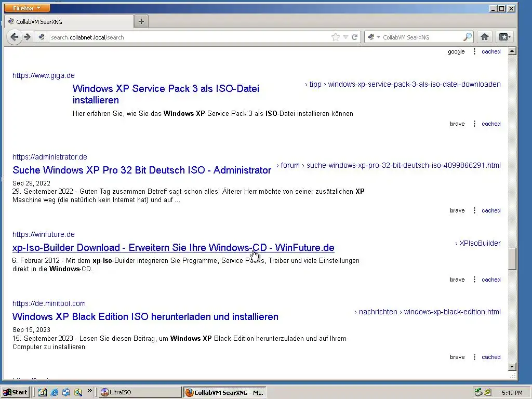
Task: Click the site identity icon in address bar
Action: click(42, 37)
